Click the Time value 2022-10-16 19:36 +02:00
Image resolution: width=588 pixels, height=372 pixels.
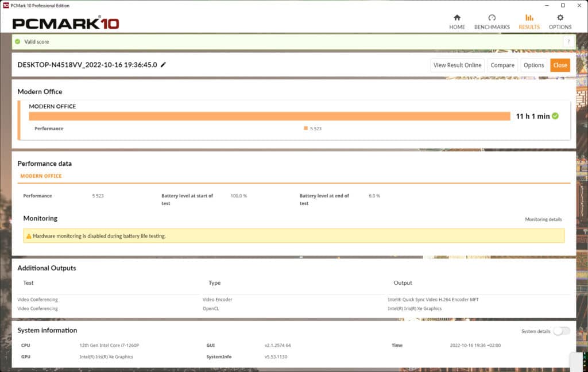(475, 346)
